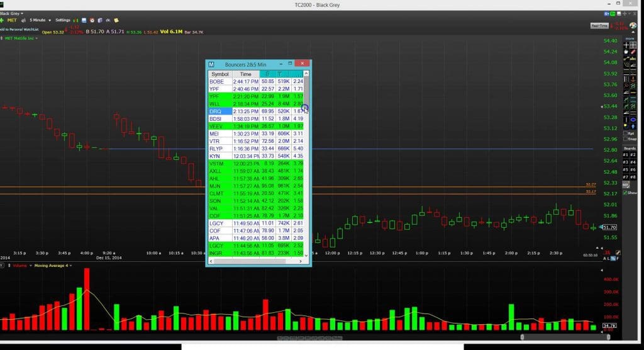Click the color wheel icon top right
This screenshot has width=644, height=350.
(633, 26)
